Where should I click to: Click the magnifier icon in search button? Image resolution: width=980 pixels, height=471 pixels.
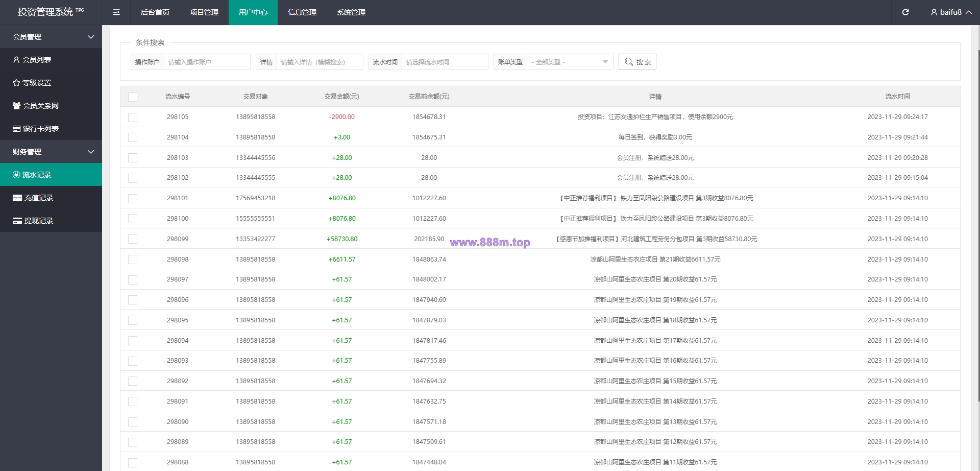(629, 62)
